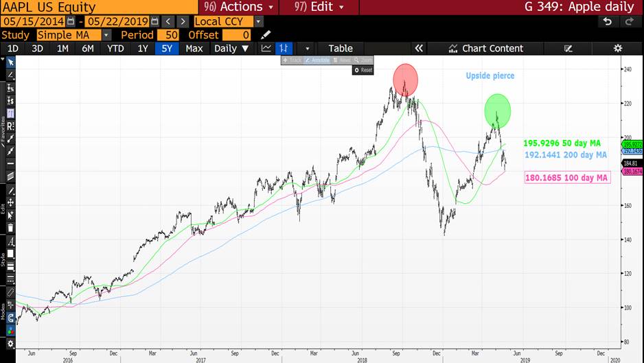Click the AAPL US Equity ticker field

pyautogui.click(x=99, y=7)
